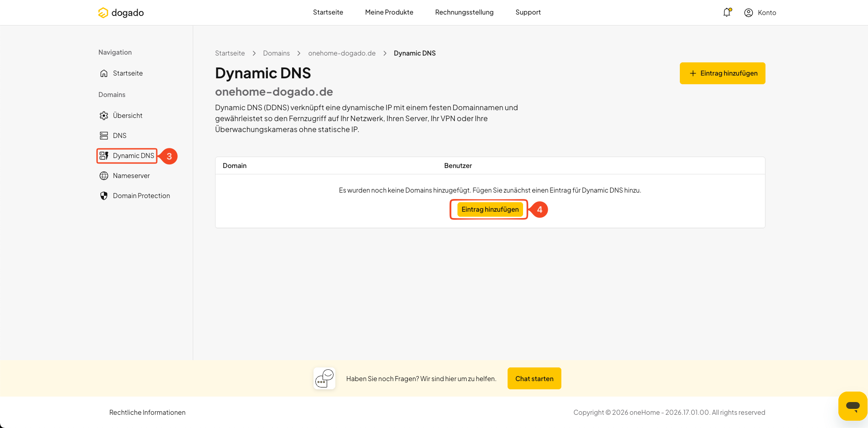Click the globe icon beside Nameserver

(x=104, y=176)
